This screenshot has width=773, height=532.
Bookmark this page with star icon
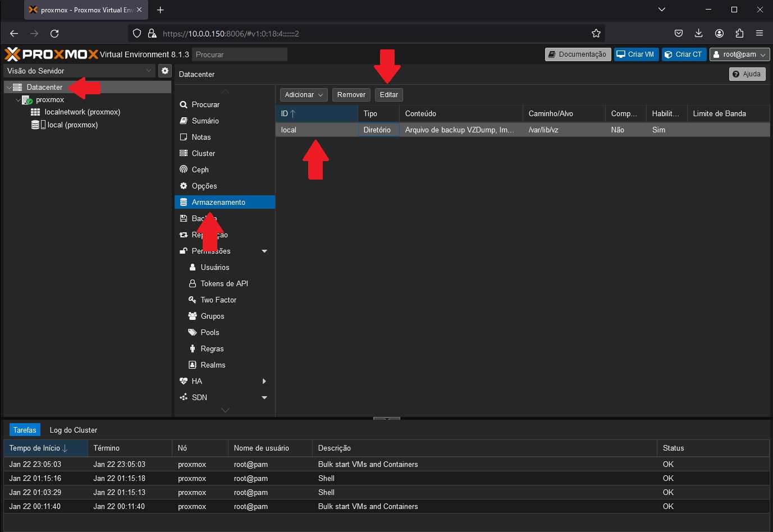tap(596, 34)
